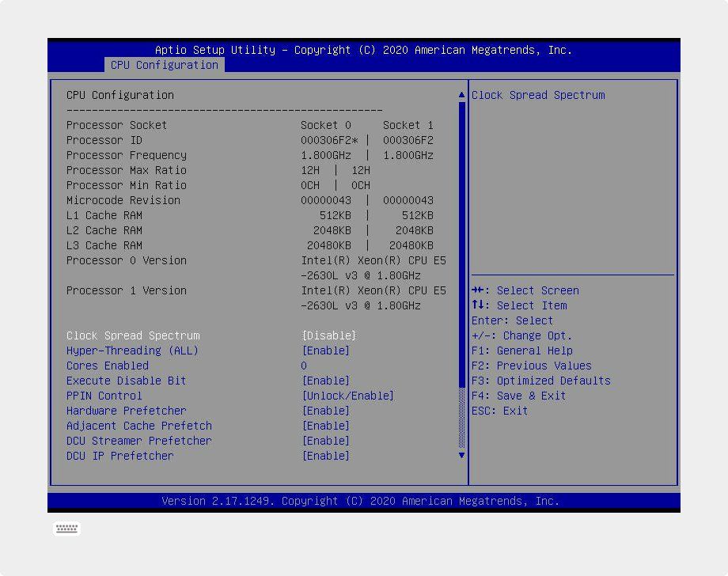Viewport: 728px width, 576px height.
Task: Select DCU IP Prefetcher option
Action: (x=119, y=456)
